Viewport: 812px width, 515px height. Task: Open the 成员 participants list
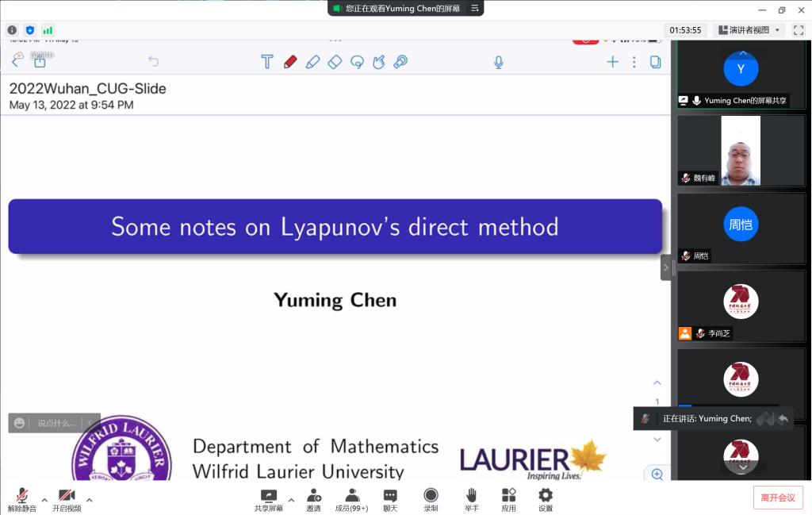(x=352, y=497)
